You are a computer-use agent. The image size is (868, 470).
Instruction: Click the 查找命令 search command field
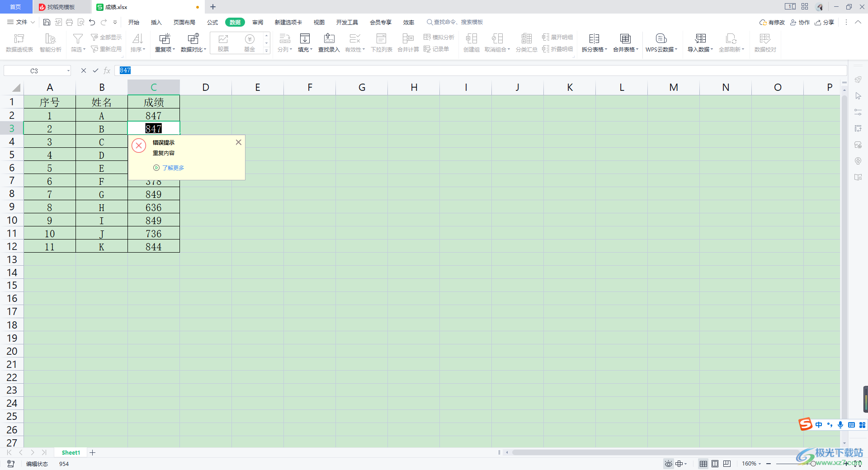click(455, 22)
